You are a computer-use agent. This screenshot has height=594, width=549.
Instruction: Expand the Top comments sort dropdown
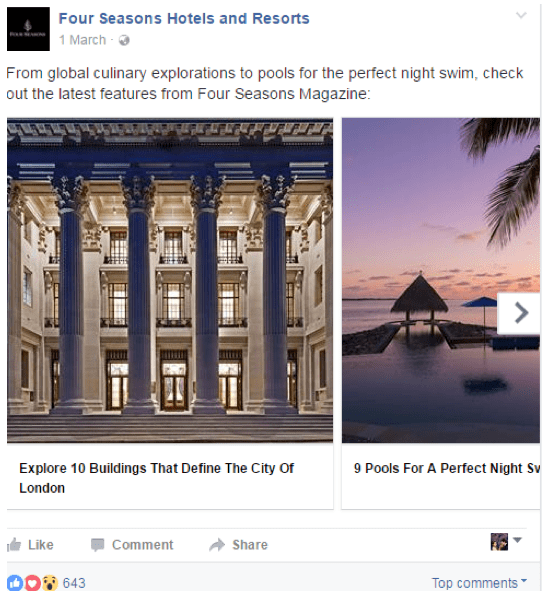pos(479,583)
